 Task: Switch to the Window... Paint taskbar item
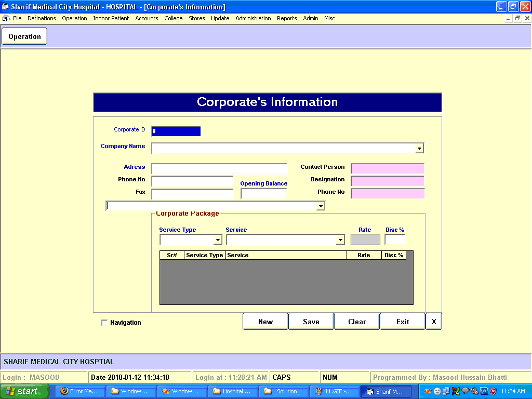pos(182,391)
